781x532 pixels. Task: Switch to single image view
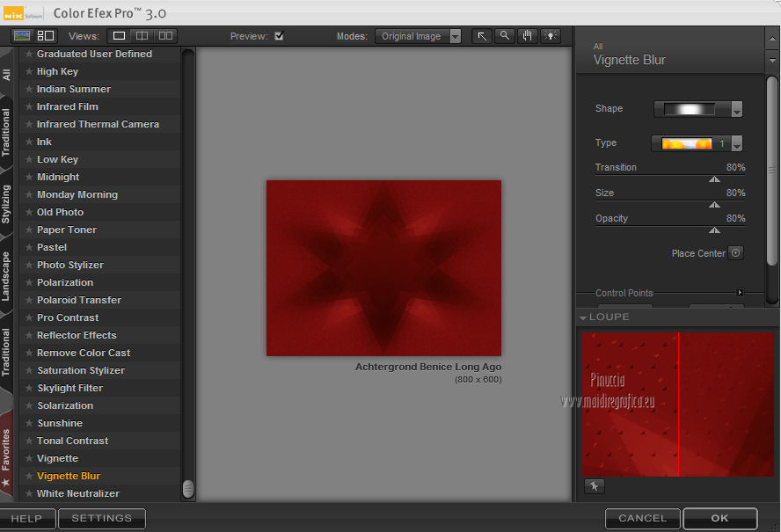pos(119,36)
